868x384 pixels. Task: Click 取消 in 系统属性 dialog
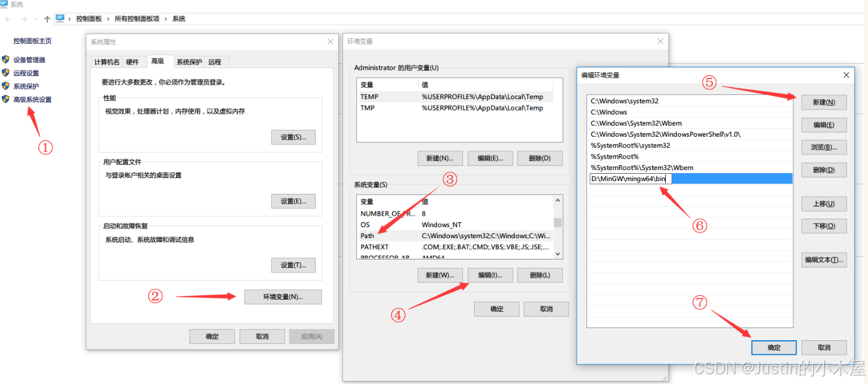pos(262,336)
